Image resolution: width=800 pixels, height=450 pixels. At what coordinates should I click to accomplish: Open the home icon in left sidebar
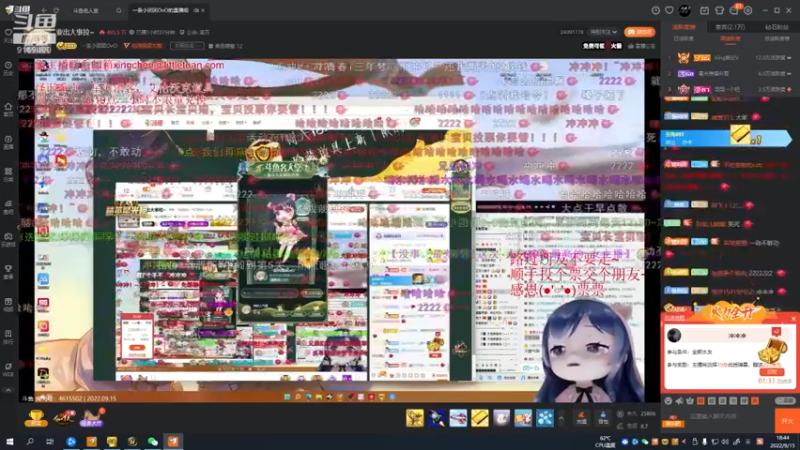[8, 109]
